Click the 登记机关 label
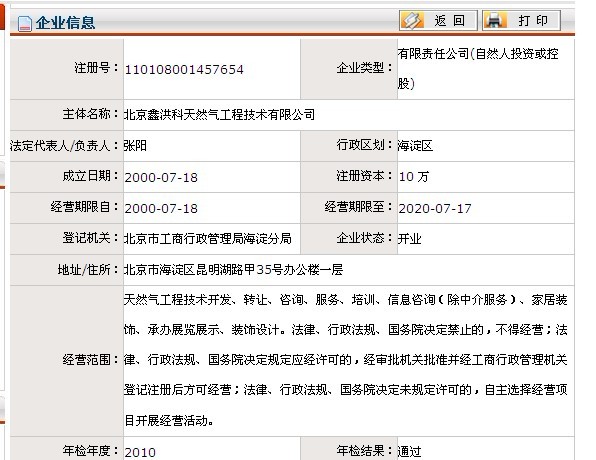The width and height of the screenshot is (596, 460). pyautogui.click(x=91, y=238)
